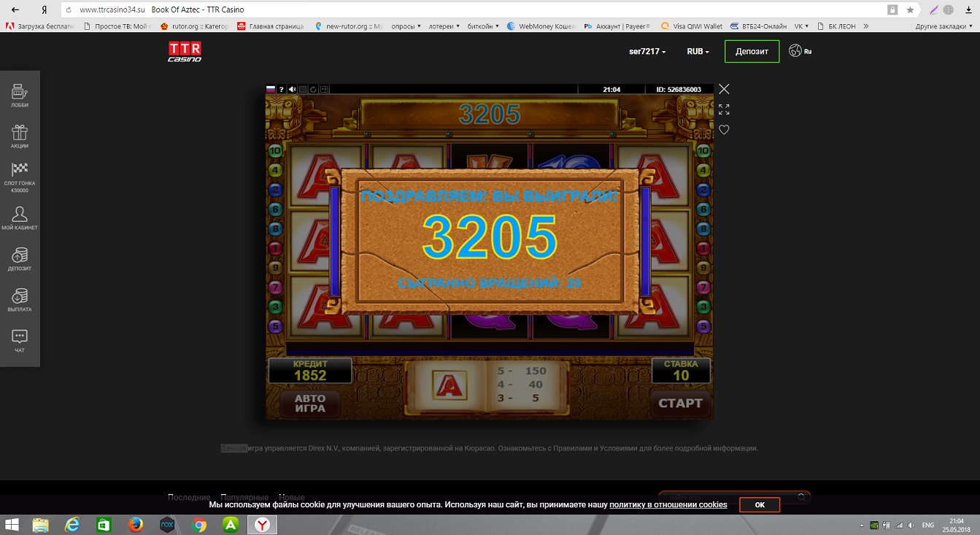Open the globe Ru language selector
Viewport: 980px width, 535px height.
click(x=800, y=51)
